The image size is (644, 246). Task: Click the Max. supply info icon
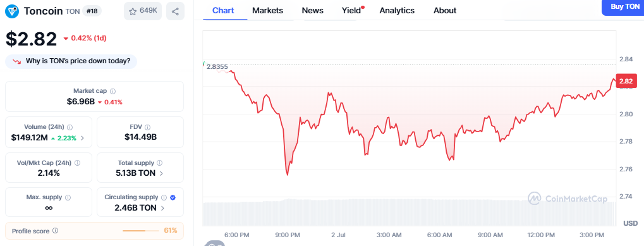[68, 197]
